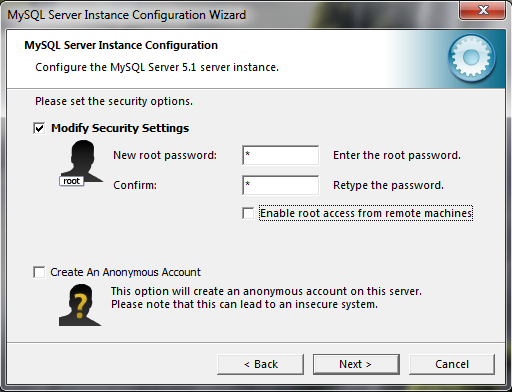Click the root user silhouette icon
Image resolution: width=512 pixels, height=392 pixels.
(x=82, y=162)
